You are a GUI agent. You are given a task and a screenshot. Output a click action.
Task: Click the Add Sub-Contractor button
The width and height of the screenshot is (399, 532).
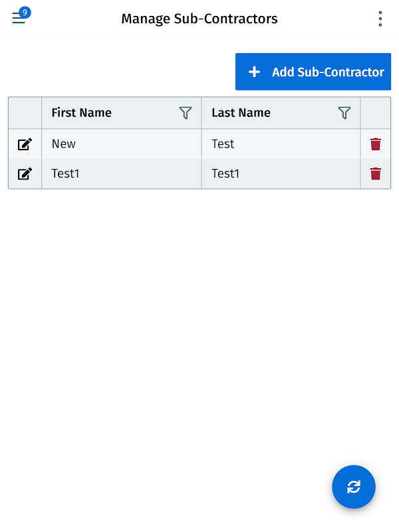click(x=313, y=72)
